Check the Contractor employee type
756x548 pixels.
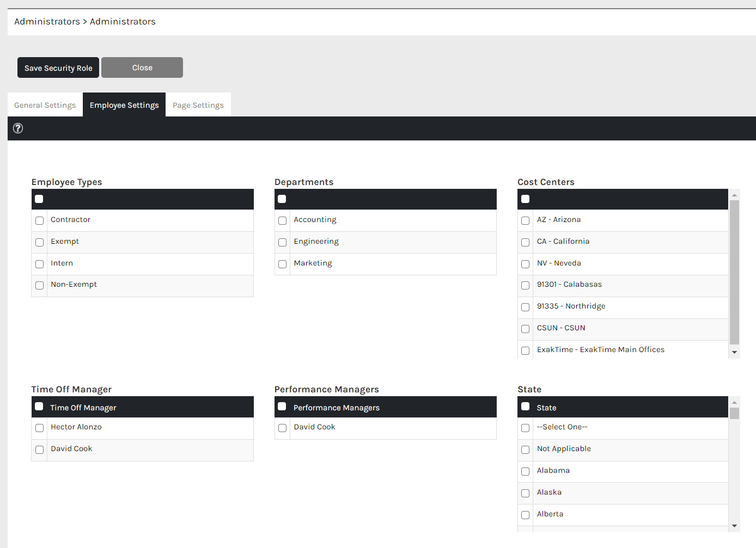tap(39, 220)
